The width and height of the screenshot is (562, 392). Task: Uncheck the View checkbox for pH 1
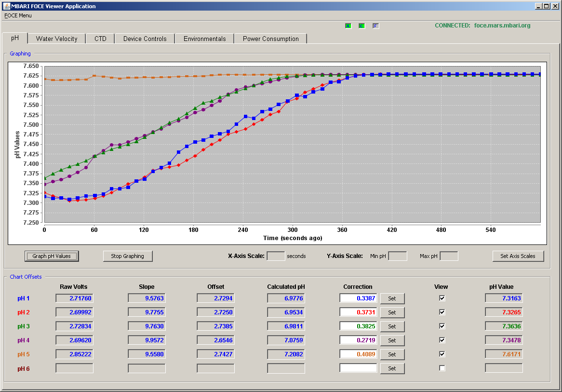(x=442, y=298)
